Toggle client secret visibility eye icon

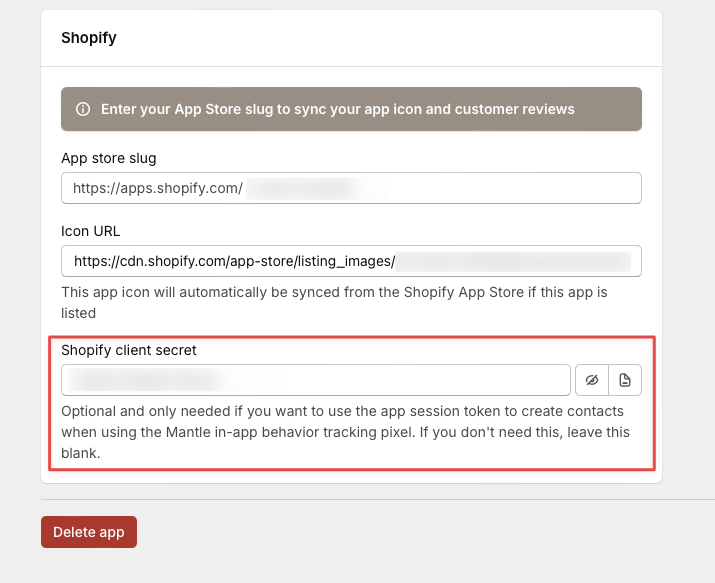point(592,380)
